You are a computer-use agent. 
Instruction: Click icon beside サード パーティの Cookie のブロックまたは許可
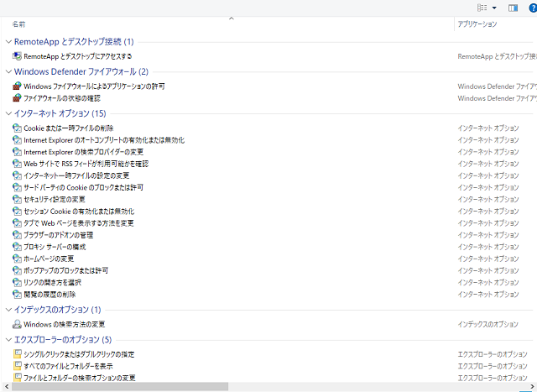(17, 187)
